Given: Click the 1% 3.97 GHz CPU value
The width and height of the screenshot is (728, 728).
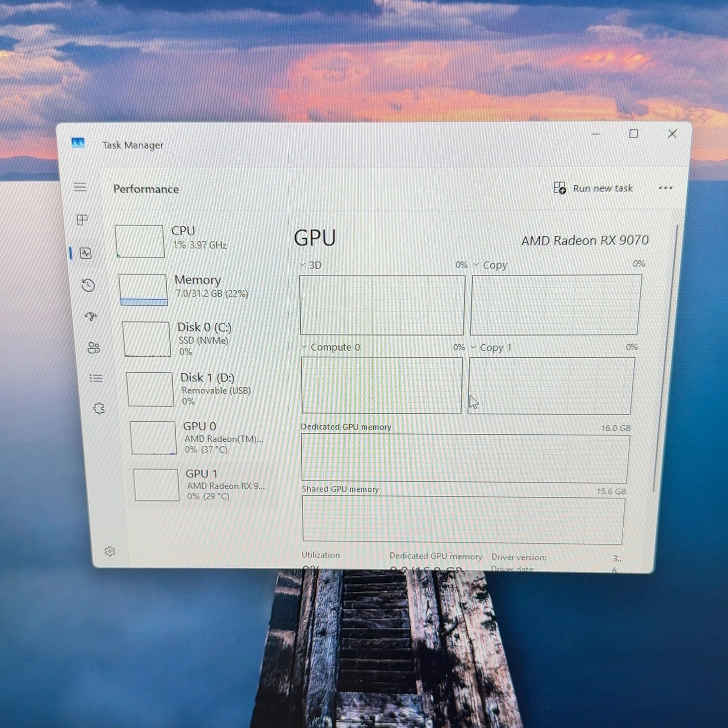Looking at the screenshot, I should click(x=200, y=245).
